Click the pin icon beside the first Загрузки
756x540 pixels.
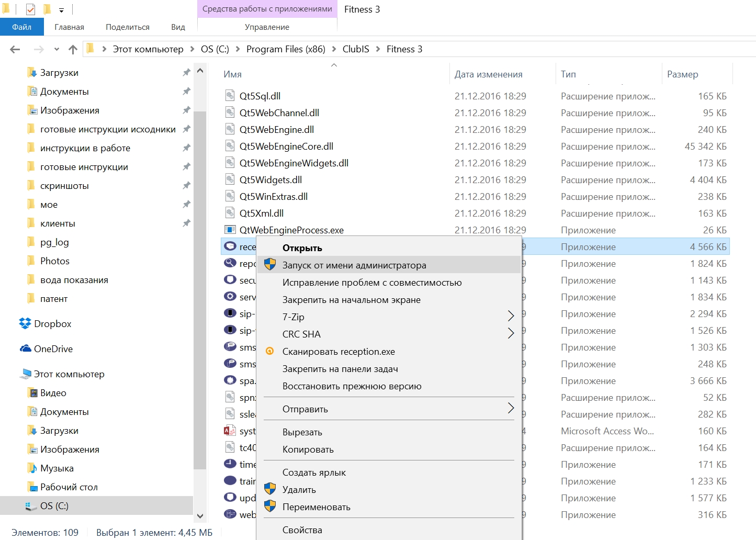tap(186, 73)
